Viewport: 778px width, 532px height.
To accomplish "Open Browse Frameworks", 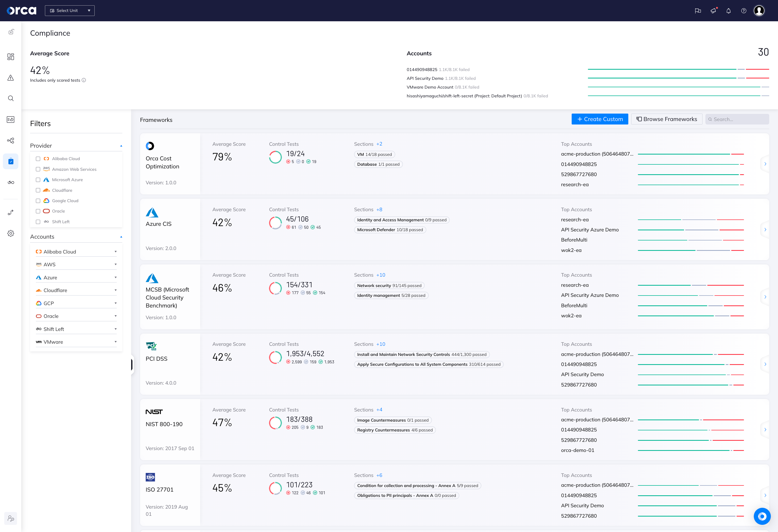I will pyautogui.click(x=667, y=119).
